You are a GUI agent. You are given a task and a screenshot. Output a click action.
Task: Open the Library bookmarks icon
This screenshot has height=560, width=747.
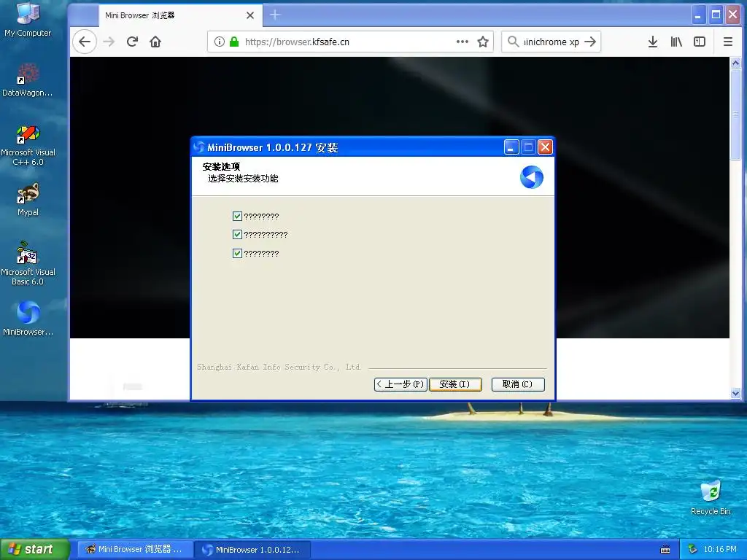[676, 42]
